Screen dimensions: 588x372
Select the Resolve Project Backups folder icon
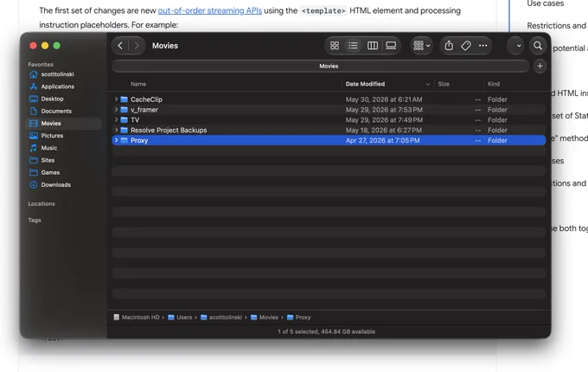(x=125, y=130)
